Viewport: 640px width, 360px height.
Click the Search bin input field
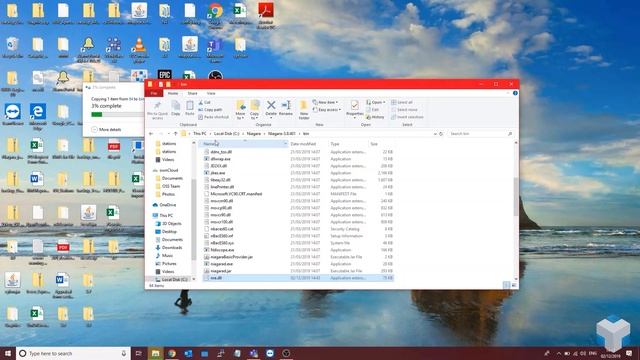pyautogui.click(x=480, y=134)
